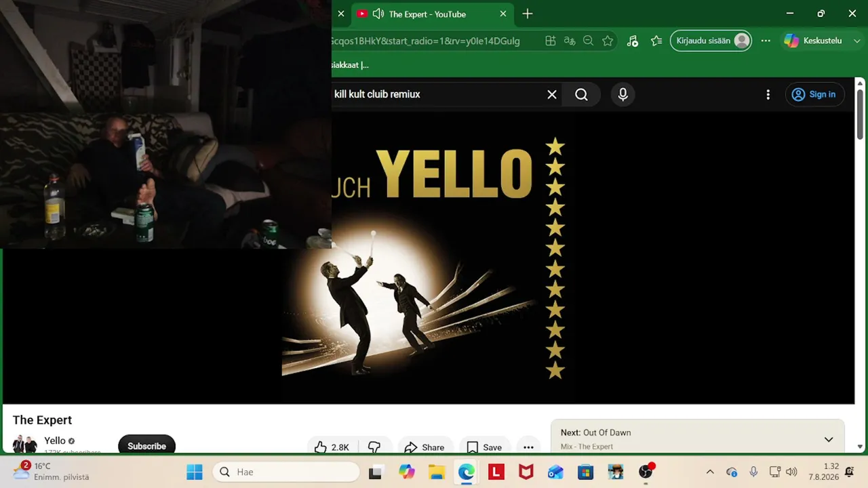Image resolution: width=868 pixels, height=488 pixels.
Task: Open more actions beside the Save button
Action: coord(528,447)
